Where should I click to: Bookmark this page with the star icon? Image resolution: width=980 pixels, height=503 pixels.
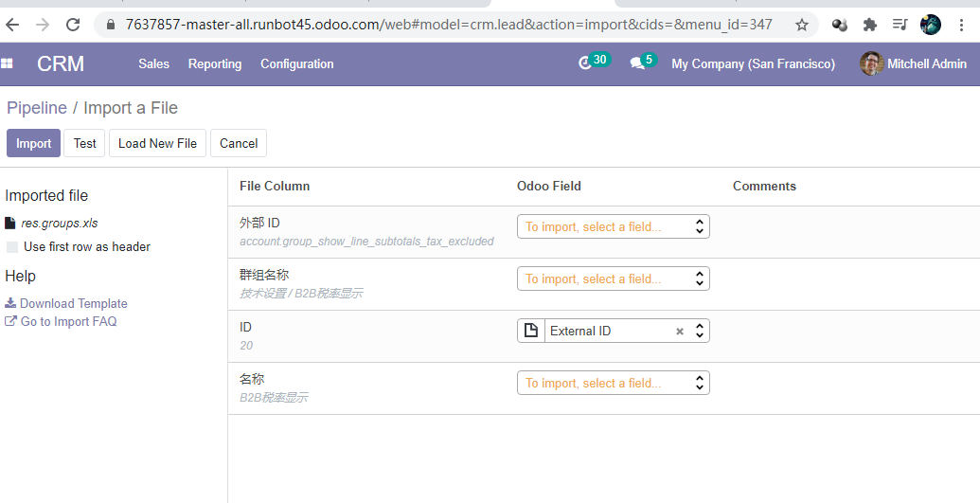pos(802,25)
